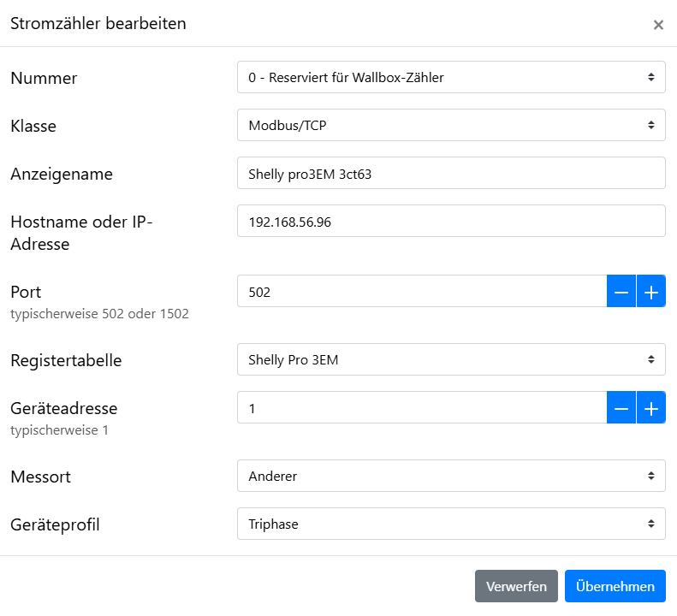Expand the Messort dropdown set to Anderer
The height and width of the screenshot is (616, 677).
[x=450, y=476]
